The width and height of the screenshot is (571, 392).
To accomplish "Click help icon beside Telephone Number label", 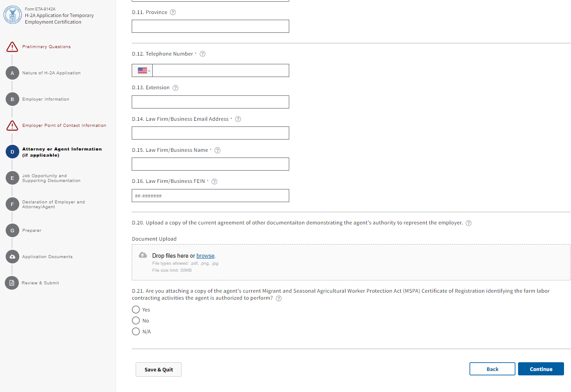I will click(x=203, y=54).
